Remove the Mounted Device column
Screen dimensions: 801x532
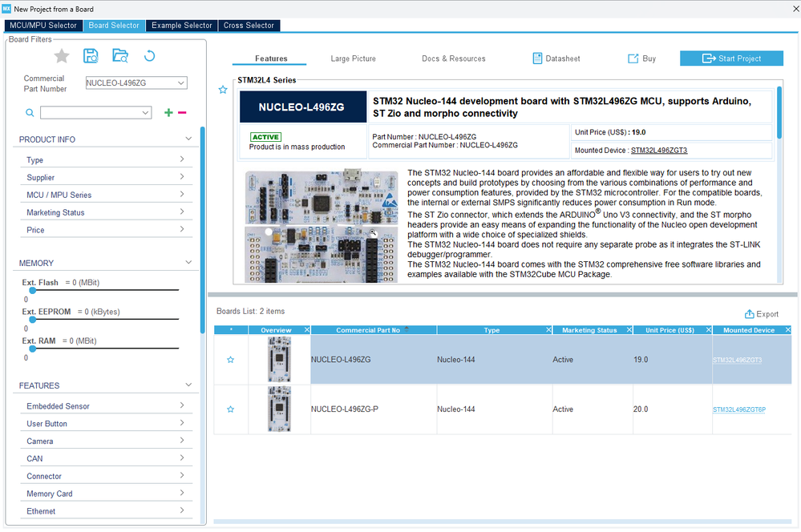[787, 330]
